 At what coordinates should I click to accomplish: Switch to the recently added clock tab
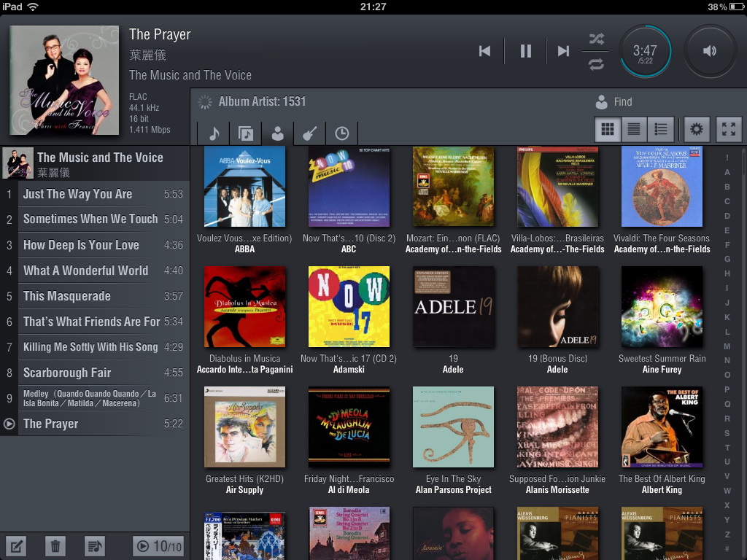(x=341, y=133)
